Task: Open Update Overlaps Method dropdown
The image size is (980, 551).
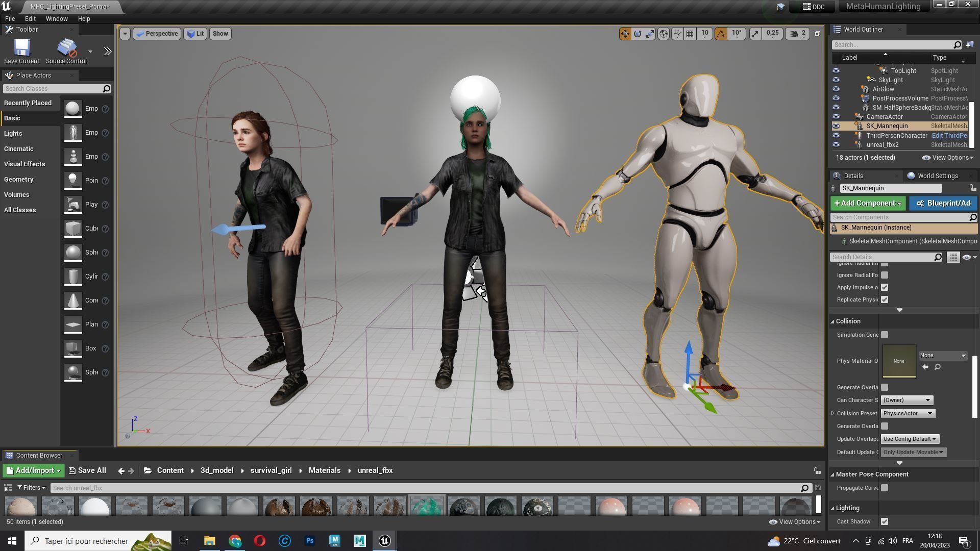Action: point(910,439)
